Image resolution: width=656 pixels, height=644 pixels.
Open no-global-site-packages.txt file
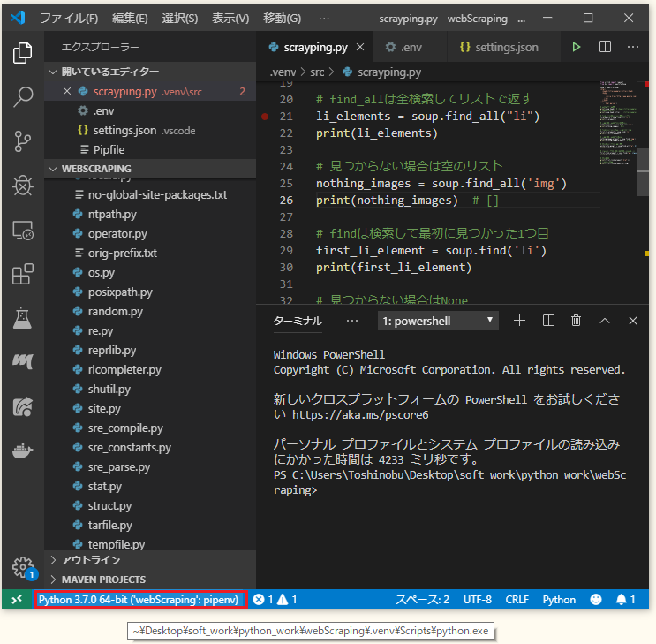[150, 194]
